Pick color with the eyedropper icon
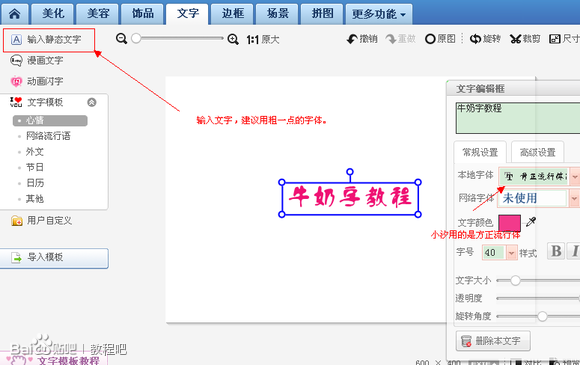This screenshot has height=365, width=580. [531, 222]
